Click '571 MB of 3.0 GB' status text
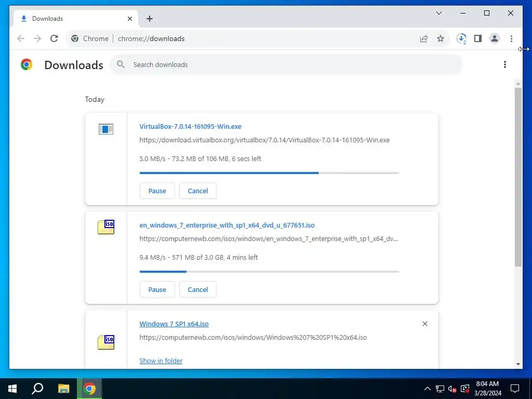 click(x=198, y=258)
